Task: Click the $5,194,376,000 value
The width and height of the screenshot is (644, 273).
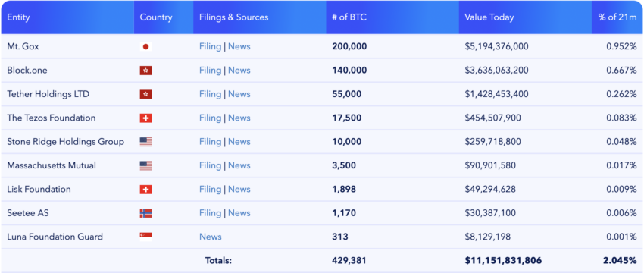Action: pos(496,46)
